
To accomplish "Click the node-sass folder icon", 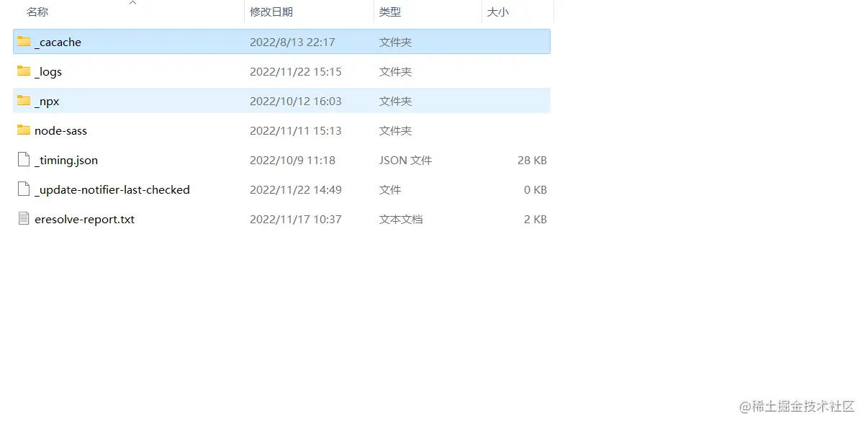I will coord(24,130).
